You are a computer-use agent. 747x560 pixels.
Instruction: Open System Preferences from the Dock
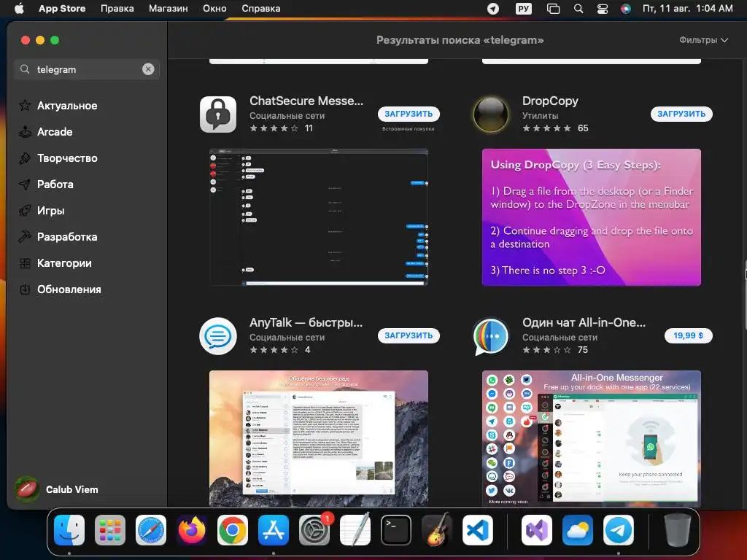click(314, 530)
